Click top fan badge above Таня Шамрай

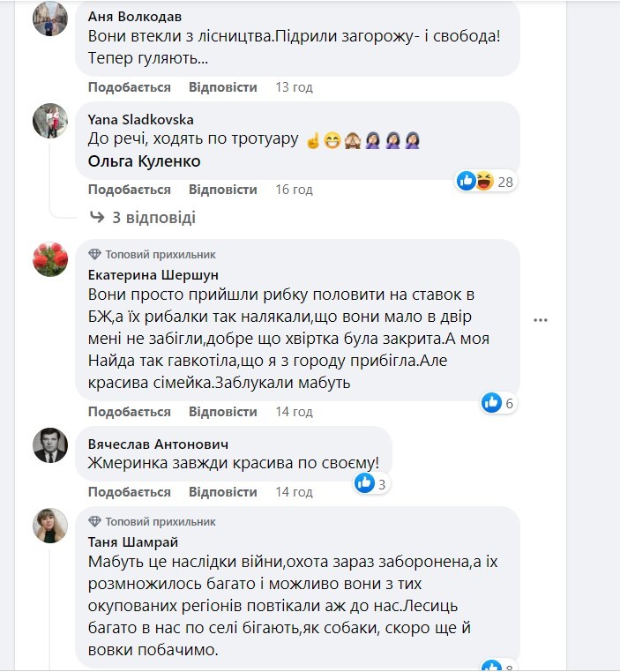pyautogui.click(x=95, y=521)
